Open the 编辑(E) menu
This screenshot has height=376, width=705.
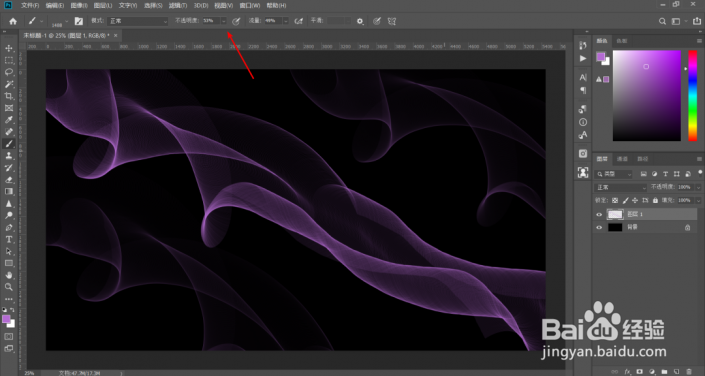click(x=55, y=5)
